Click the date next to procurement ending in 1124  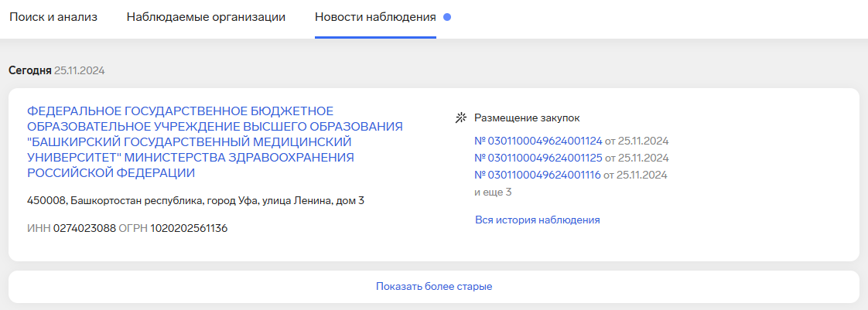pos(637,141)
